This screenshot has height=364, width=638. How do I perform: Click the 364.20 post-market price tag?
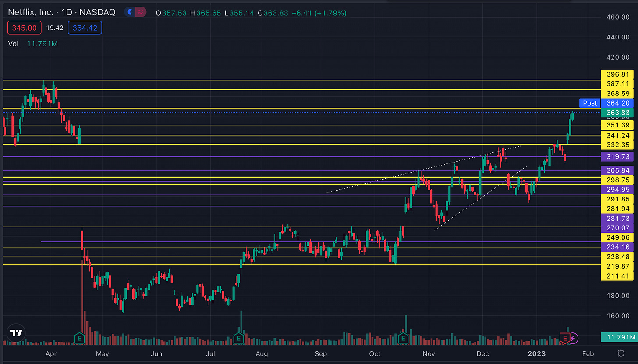pos(618,103)
